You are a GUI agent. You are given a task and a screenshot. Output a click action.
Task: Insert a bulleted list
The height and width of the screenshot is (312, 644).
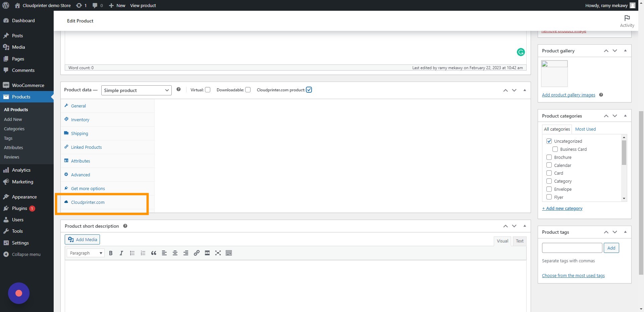(132, 253)
